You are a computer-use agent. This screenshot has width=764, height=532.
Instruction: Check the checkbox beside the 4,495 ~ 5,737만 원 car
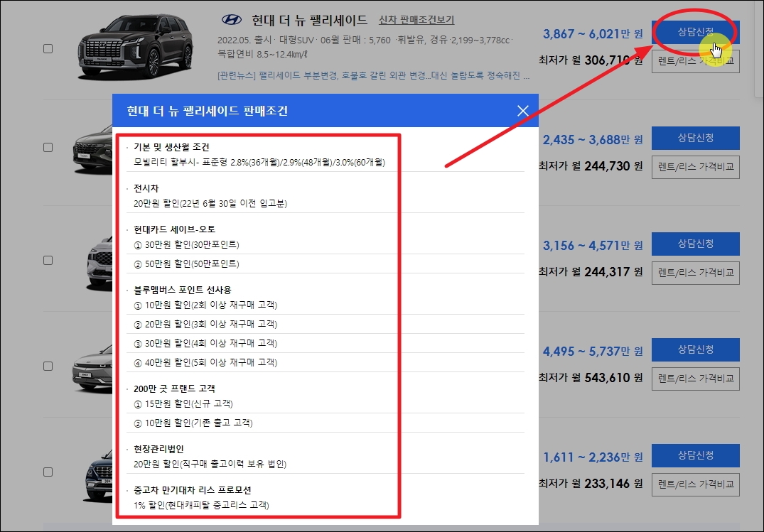point(48,366)
